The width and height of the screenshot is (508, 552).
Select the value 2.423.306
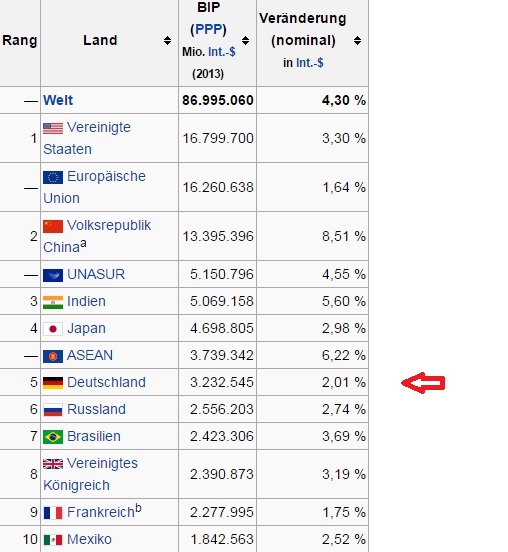pos(222,437)
